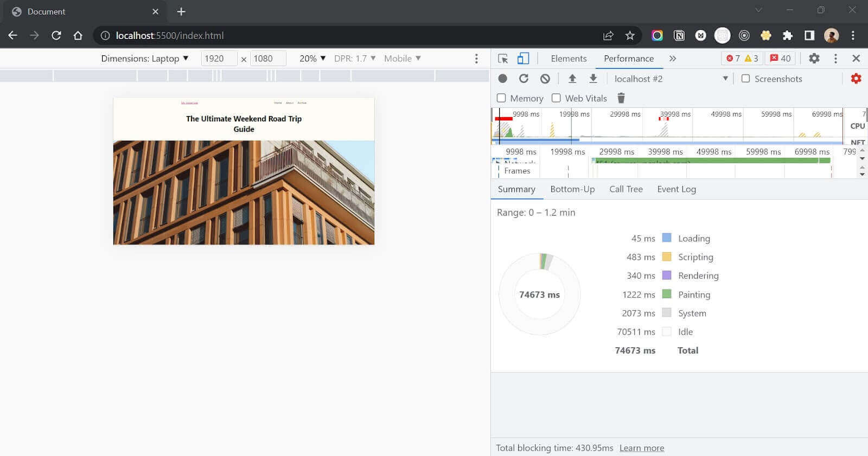The height and width of the screenshot is (456, 868).
Task: Switch to the Bottom-Up tab
Action: (x=572, y=189)
